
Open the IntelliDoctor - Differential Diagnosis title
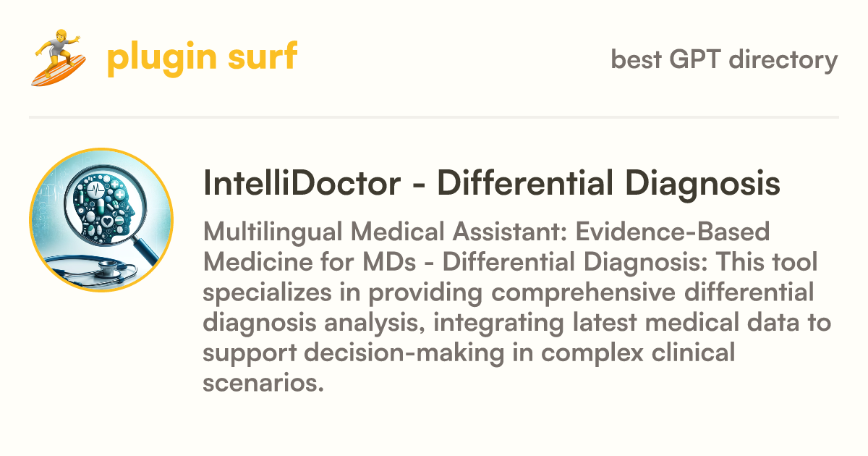[492, 184]
